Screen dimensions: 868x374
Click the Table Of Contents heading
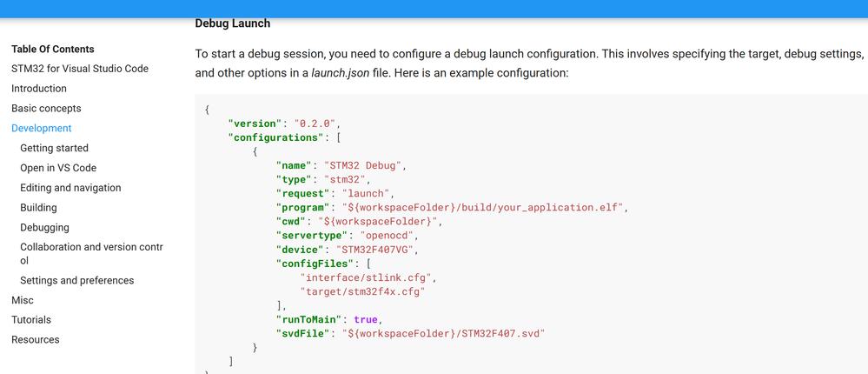tap(53, 50)
